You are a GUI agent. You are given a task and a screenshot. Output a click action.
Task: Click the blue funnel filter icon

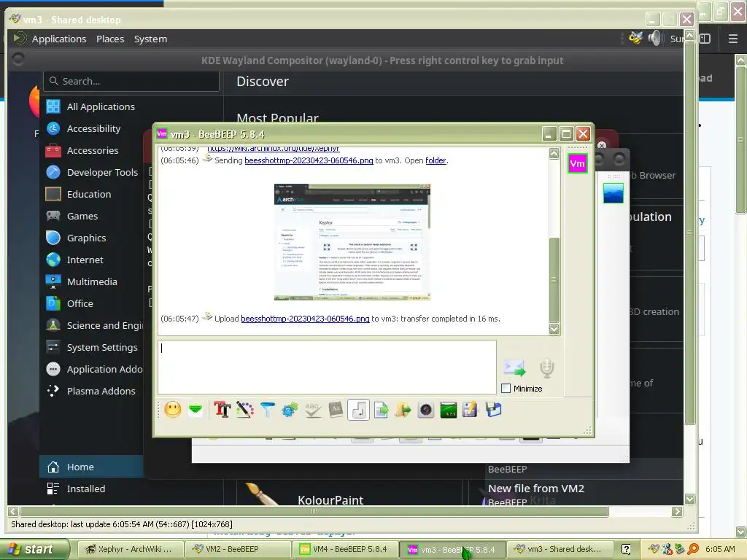pos(267,410)
